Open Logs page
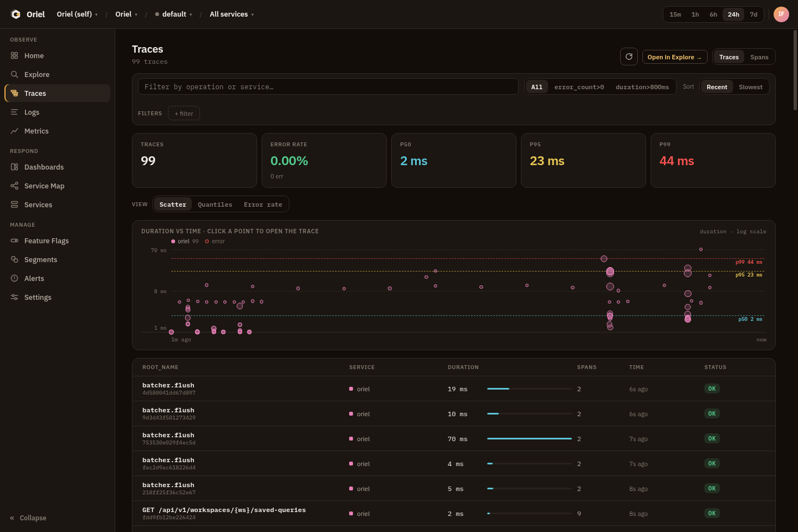The height and width of the screenshot is (532, 798). pyautogui.click(x=57, y=112)
